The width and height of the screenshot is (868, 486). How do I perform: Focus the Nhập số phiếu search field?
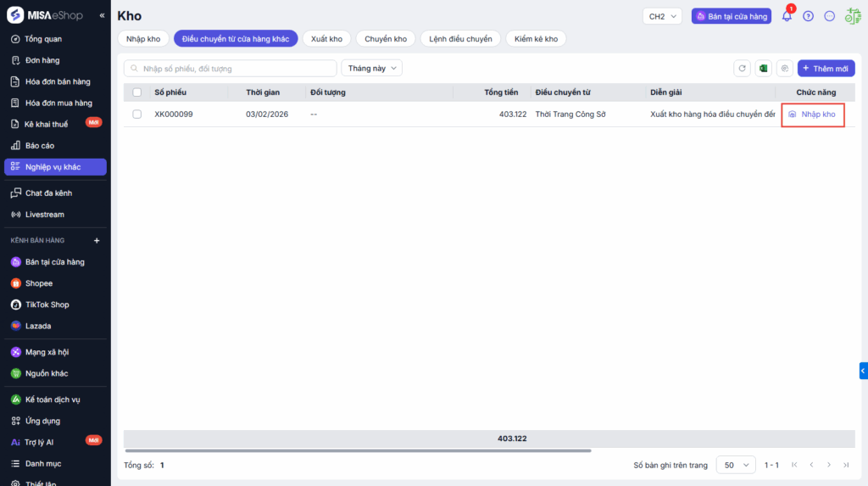[x=231, y=68]
